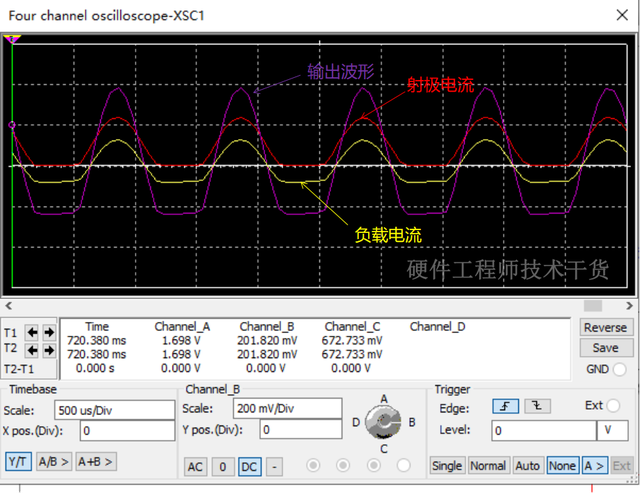
Task: Set channel coupling to AC
Action: pyautogui.click(x=195, y=466)
